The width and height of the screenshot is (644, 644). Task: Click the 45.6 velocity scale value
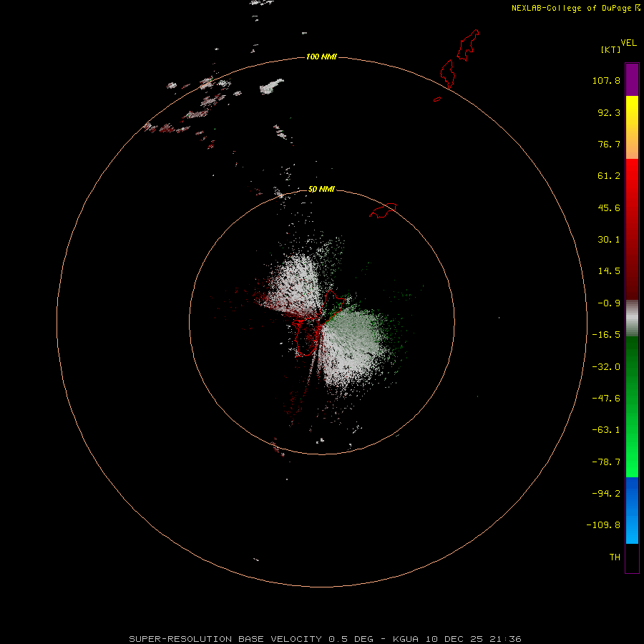609,208
